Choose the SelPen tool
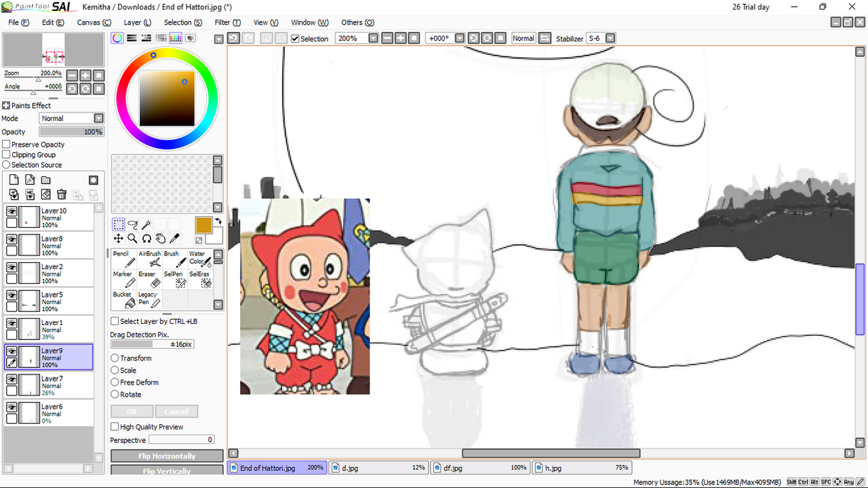This screenshot has width=868, height=488. (x=174, y=279)
